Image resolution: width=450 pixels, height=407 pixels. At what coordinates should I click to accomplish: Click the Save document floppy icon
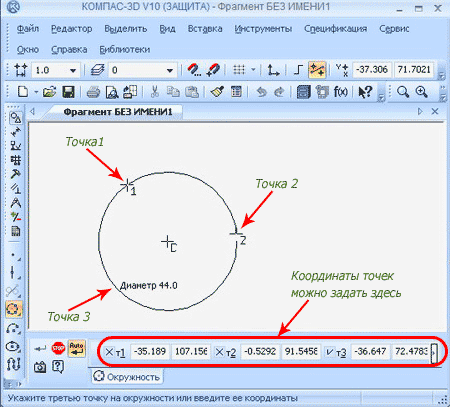[x=68, y=92]
